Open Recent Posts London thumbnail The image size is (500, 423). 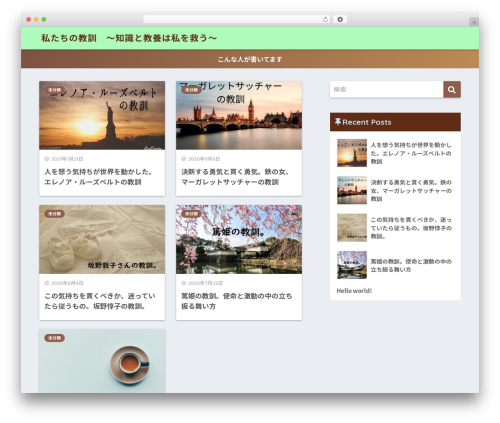pos(352,190)
